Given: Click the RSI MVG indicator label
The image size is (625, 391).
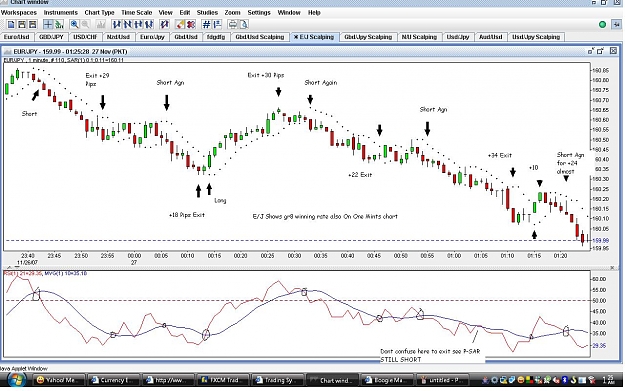Looking at the screenshot, I should coord(45,273).
